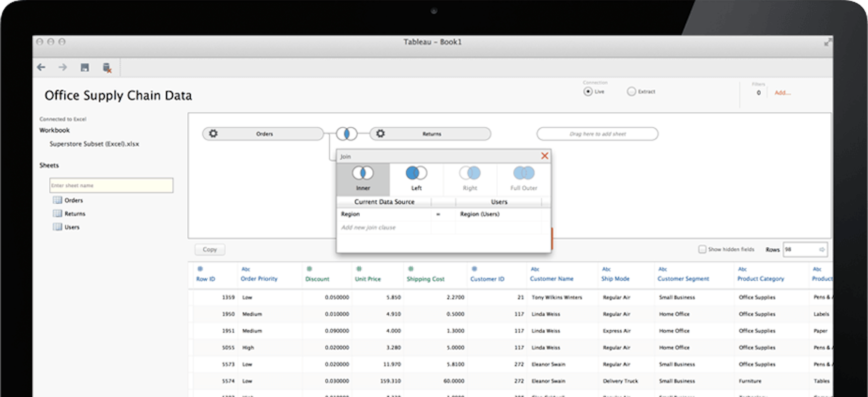Open the gear settings on the Orders table
This screenshot has width=868, height=397.
tap(213, 134)
